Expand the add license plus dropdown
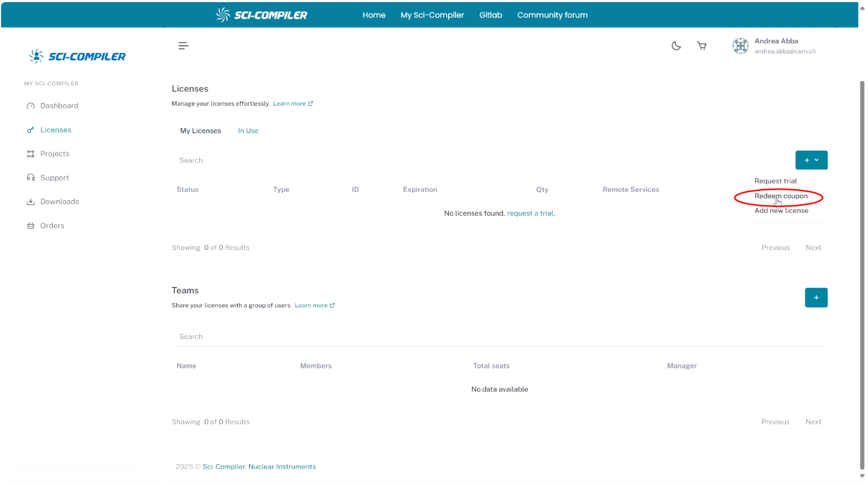Image resolution: width=868 pixels, height=483 pixels. 811,160
